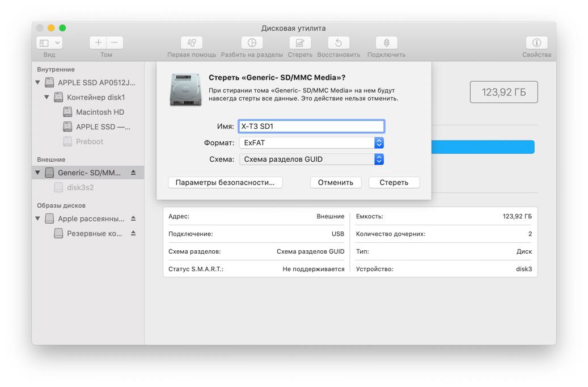The width and height of the screenshot is (588, 387).
Task: Collapse the Generic- SD/MMC tree
Action: coord(37,173)
